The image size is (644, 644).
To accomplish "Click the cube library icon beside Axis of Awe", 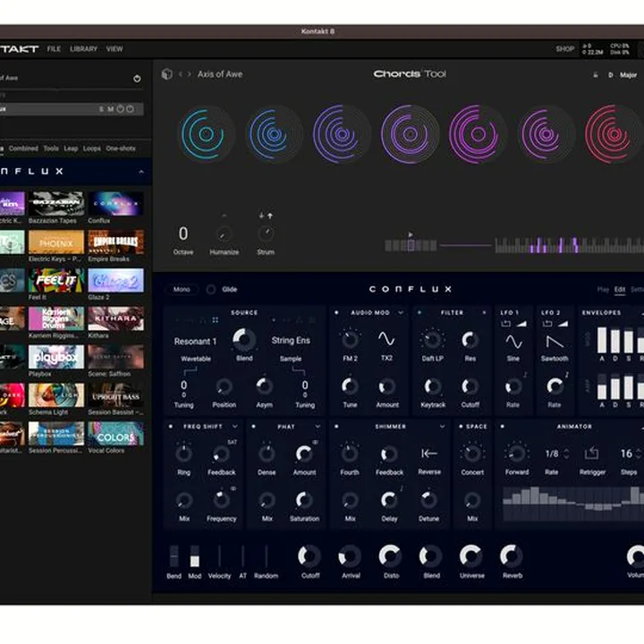I will tap(166, 74).
